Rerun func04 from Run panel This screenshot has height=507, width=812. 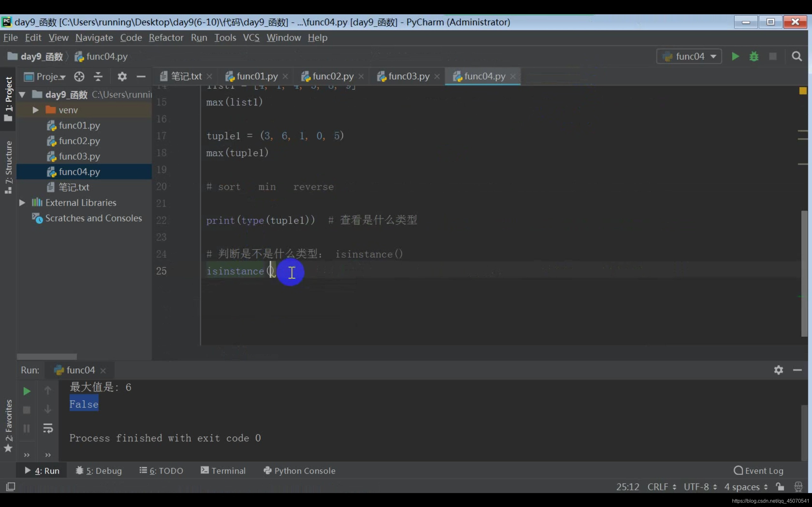click(27, 391)
